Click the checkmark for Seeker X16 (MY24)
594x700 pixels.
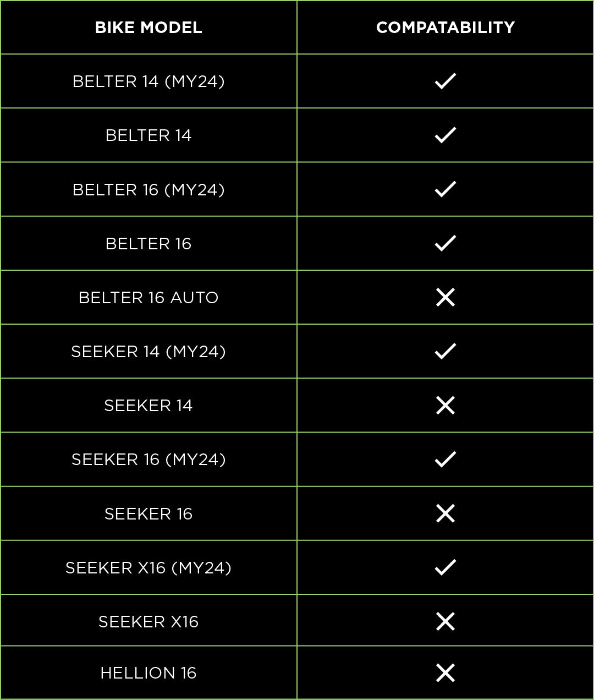click(x=445, y=567)
